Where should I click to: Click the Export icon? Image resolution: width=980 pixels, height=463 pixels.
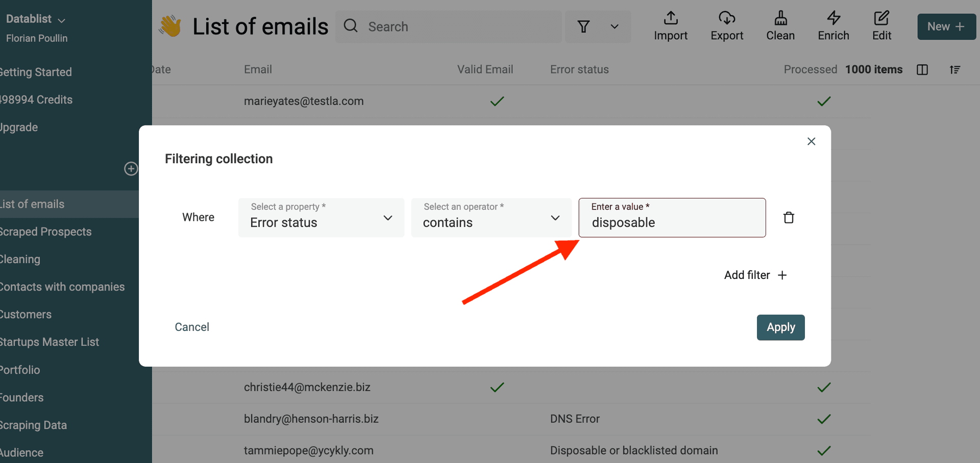pos(727,25)
